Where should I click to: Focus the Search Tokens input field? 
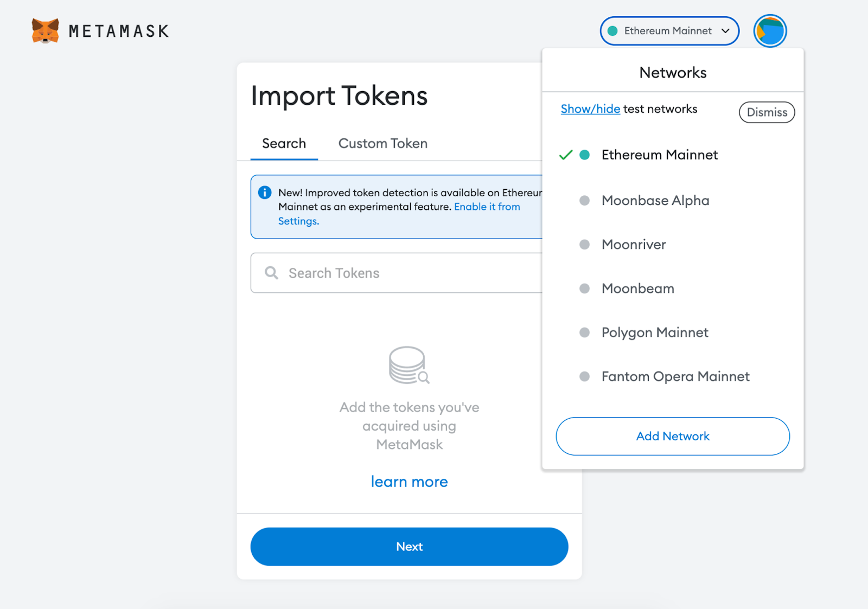[x=397, y=273]
